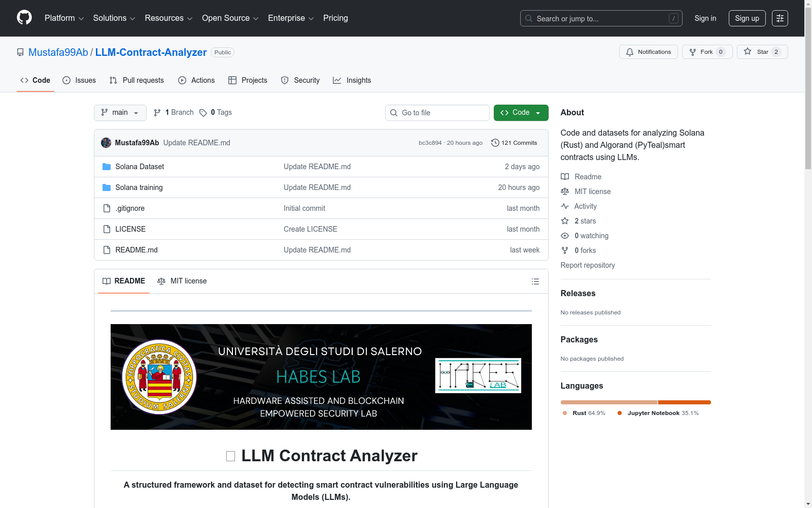Open the main branch selector dropdown
The image size is (812, 508).
coord(120,113)
